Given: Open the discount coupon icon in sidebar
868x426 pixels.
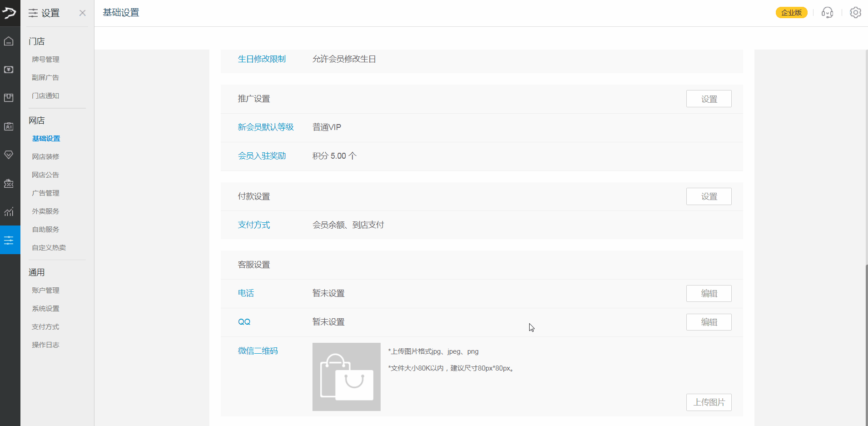Looking at the screenshot, I should (9, 183).
